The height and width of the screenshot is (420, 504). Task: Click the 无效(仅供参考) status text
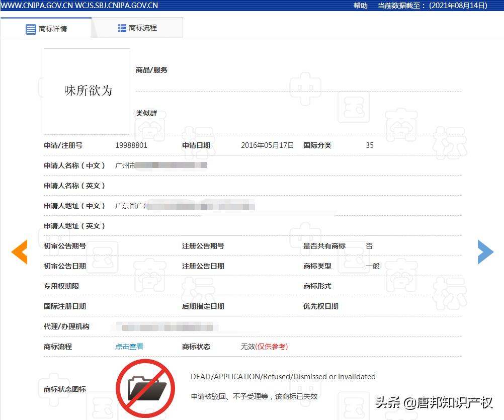(x=264, y=347)
